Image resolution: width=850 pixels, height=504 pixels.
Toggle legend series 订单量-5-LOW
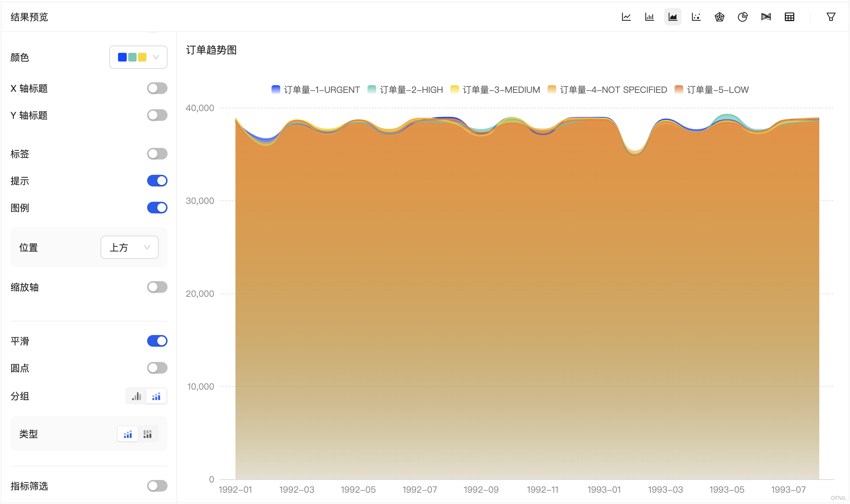712,90
